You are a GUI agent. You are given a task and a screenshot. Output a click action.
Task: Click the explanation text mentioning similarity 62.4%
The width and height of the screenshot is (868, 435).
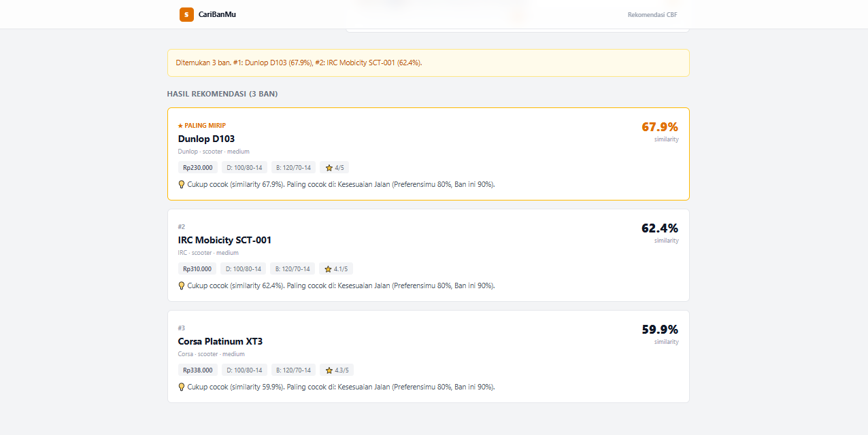[x=341, y=285]
